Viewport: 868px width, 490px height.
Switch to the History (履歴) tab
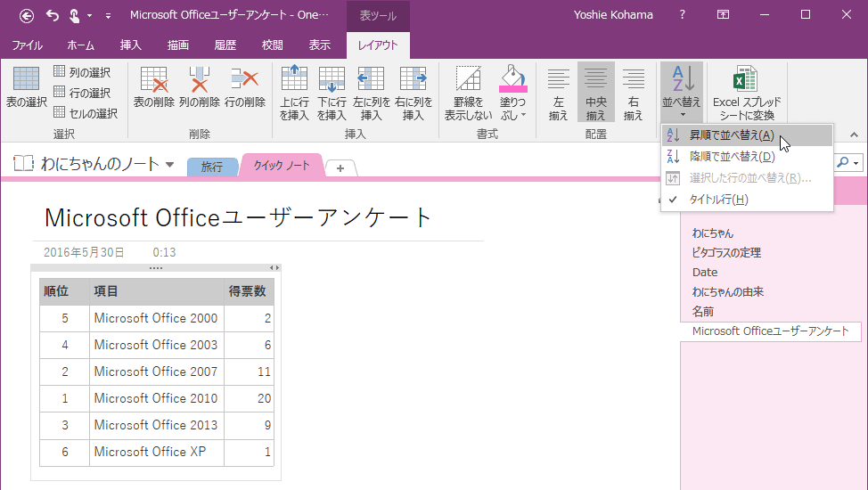pyautogui.click(x=225, y=45)
